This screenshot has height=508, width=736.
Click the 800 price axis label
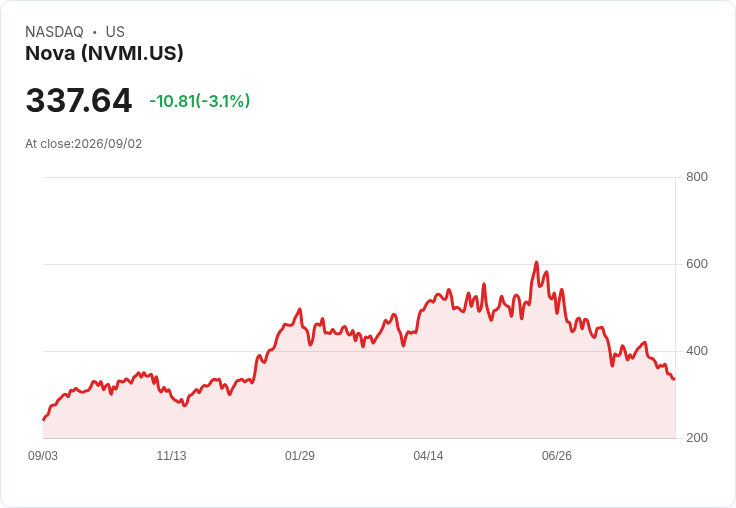[697, 177]
